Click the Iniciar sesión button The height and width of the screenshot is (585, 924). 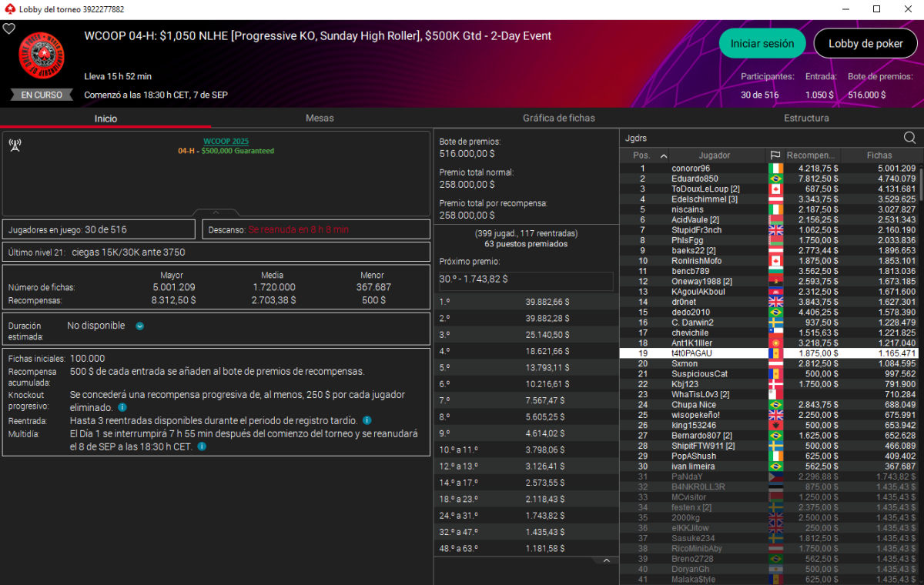tap(762, 44)
